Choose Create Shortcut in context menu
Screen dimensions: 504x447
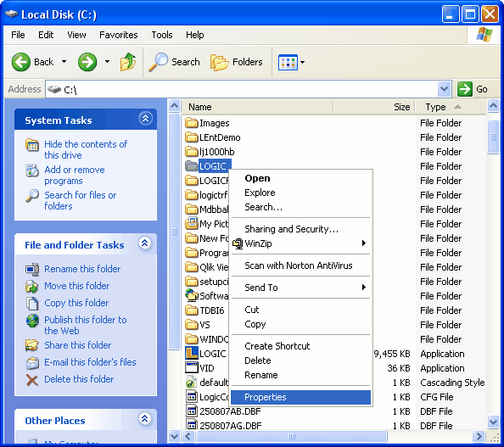(300, 346)
